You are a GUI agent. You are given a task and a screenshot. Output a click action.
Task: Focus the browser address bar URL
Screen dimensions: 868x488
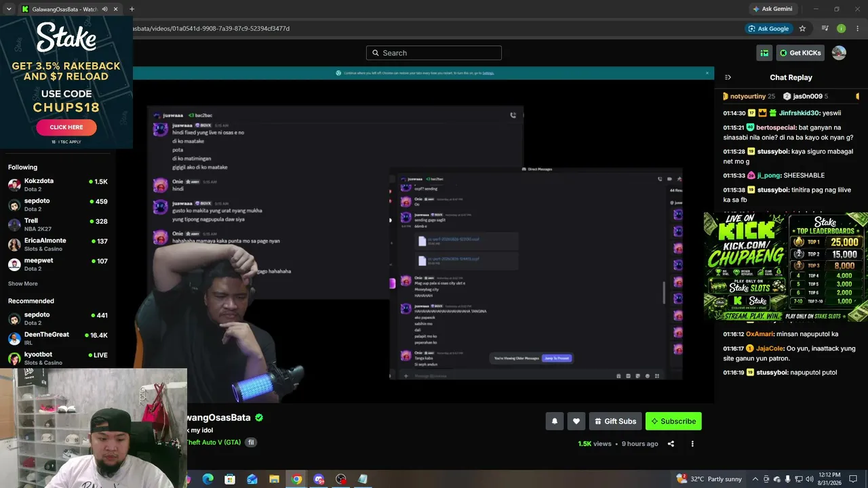pos(210,28)
